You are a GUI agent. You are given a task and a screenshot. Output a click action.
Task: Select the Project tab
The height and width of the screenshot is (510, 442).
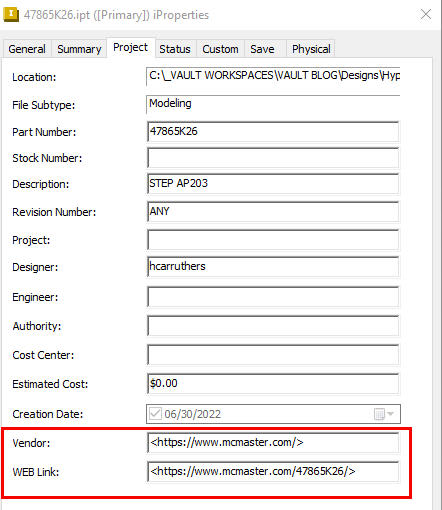pyautogui.click(x=130, y=48)
